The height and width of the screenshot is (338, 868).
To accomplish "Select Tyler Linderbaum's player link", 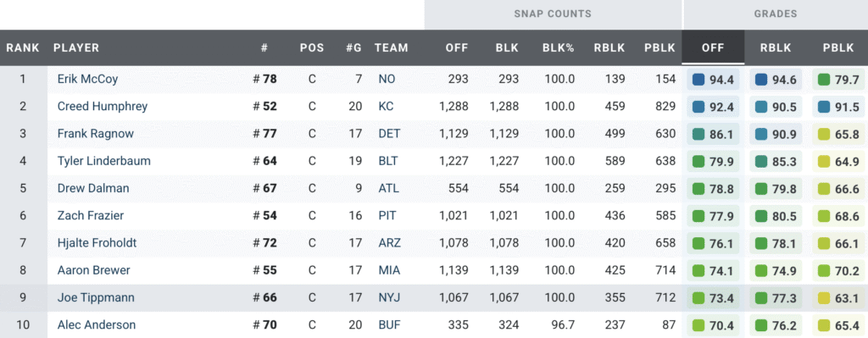I will click(x=104, y=161).
